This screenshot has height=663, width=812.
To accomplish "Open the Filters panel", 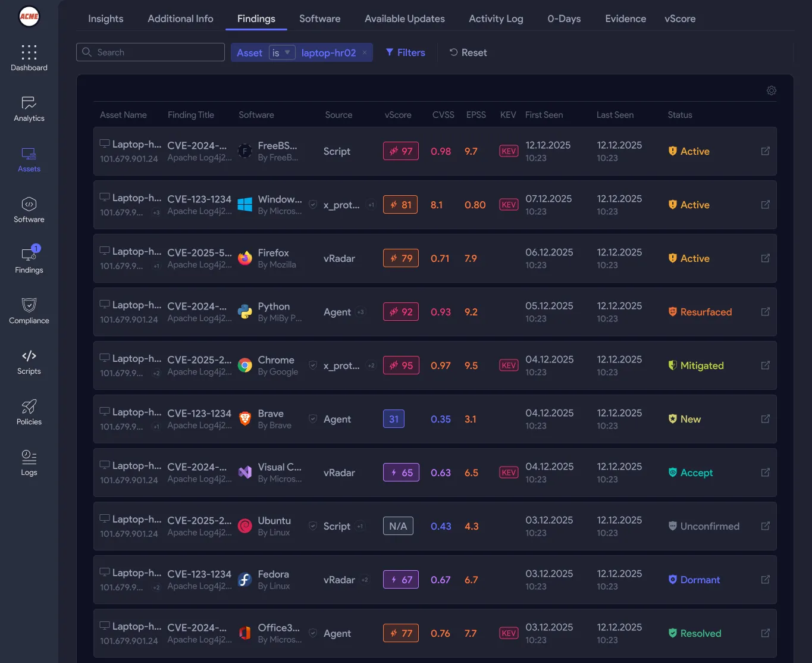I will pos(405,52).
